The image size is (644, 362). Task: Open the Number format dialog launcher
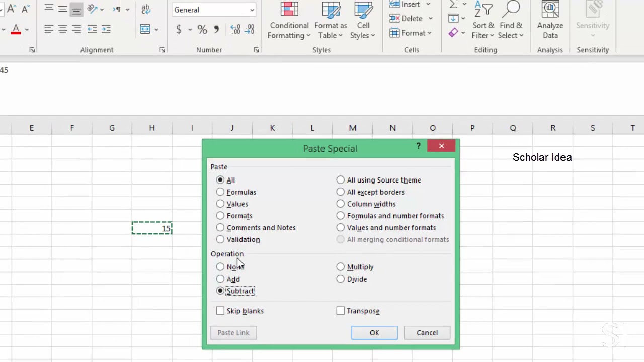[256, 50]
